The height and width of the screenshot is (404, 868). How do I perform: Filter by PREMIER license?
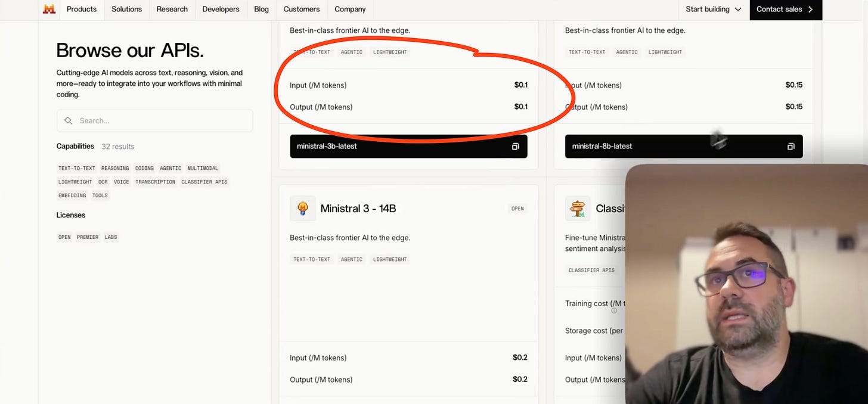88,237
